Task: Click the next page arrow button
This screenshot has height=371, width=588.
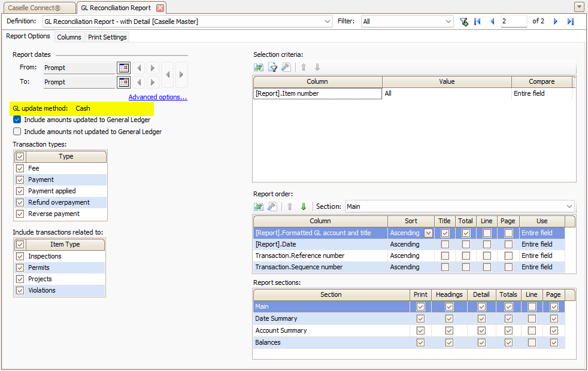Action: click(x=555, y=21)
